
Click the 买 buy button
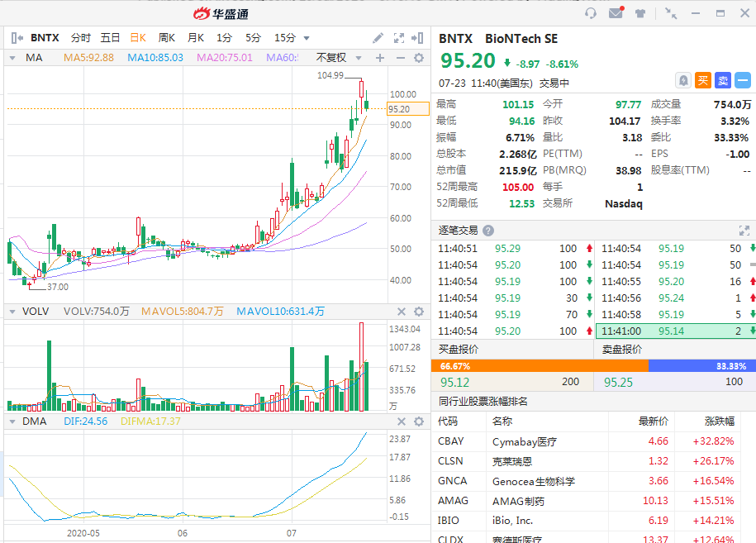(x=703, y=80)
